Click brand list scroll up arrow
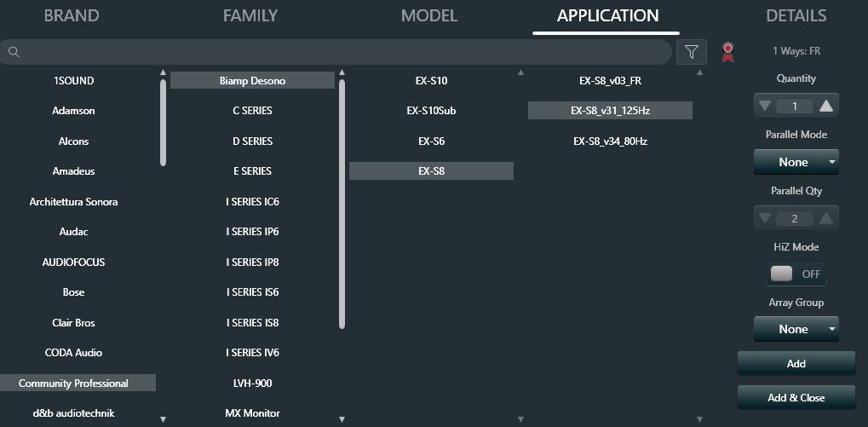Screen dimensions: 868x427 [x=163, y=72]
